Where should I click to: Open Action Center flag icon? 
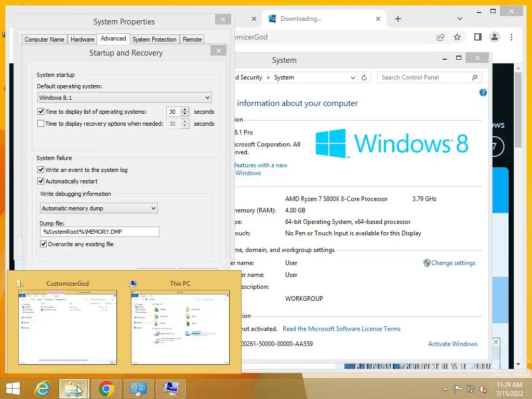pos(458,389)
